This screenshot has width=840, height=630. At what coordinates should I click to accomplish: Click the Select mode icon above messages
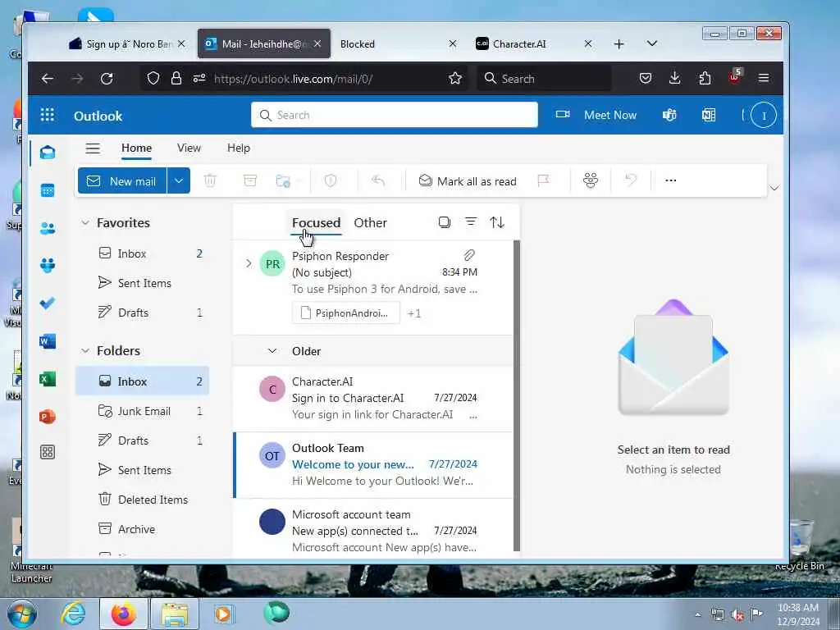click(x=444, y=221)
